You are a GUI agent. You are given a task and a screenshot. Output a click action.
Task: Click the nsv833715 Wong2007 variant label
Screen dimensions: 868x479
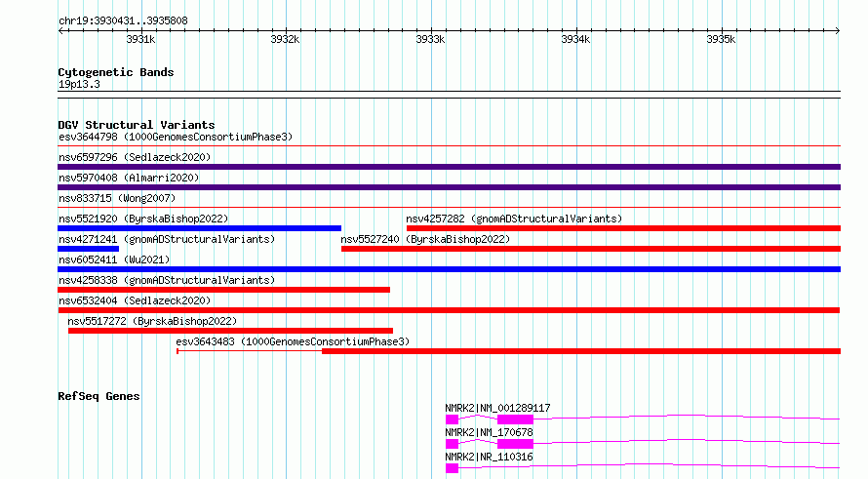click(x=117, y=198)
